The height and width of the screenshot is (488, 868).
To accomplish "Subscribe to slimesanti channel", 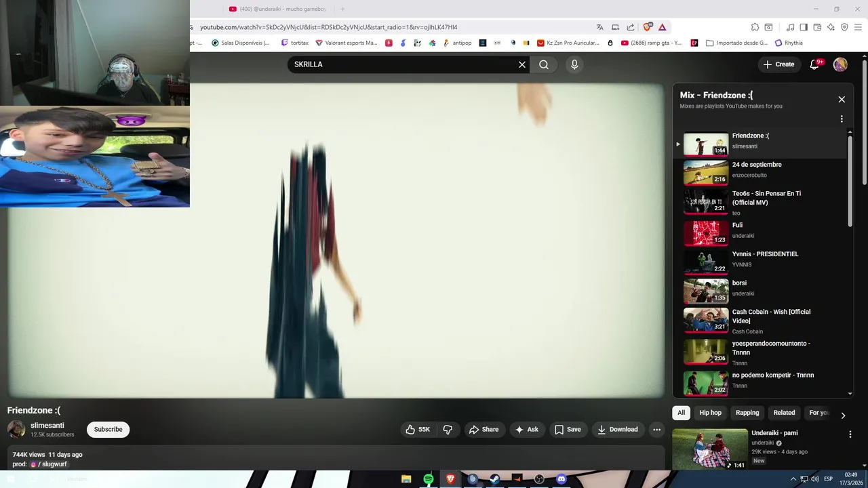I will pyautogui.click(x=108, y=430).
